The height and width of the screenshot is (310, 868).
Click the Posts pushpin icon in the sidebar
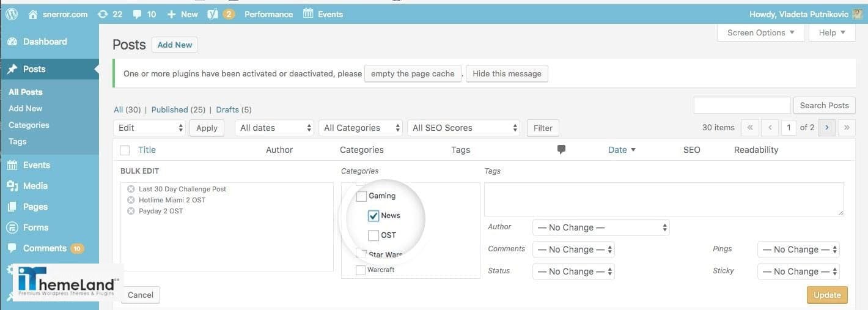pyautogui.click(x=12, y=69)
